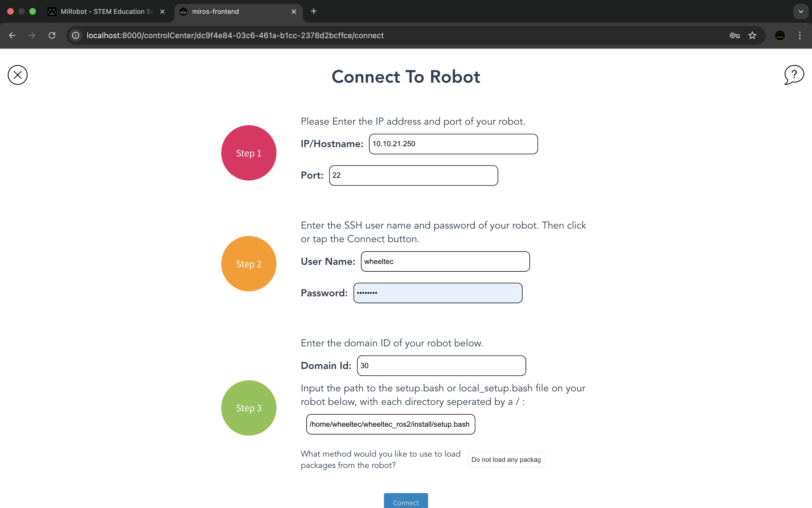Open a new tab with plus
812x508 pixels.
pyautogui.click(x=313, y=11)
